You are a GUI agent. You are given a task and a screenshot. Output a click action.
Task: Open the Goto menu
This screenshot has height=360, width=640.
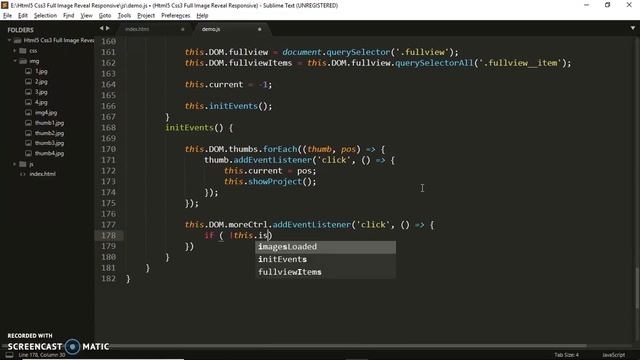point(105,16)
